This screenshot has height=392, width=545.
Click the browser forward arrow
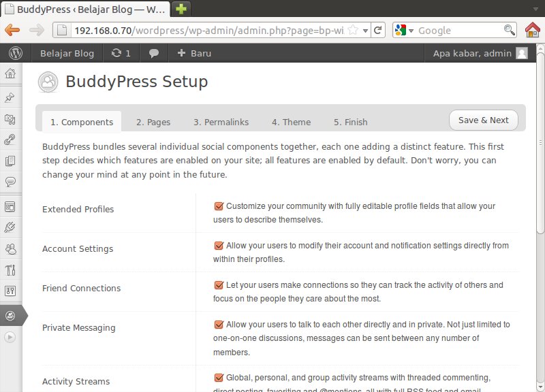(x=37, y=30)
